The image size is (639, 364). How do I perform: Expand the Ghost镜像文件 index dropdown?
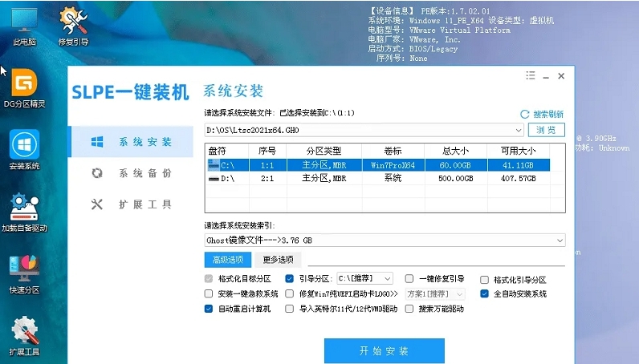560,241
